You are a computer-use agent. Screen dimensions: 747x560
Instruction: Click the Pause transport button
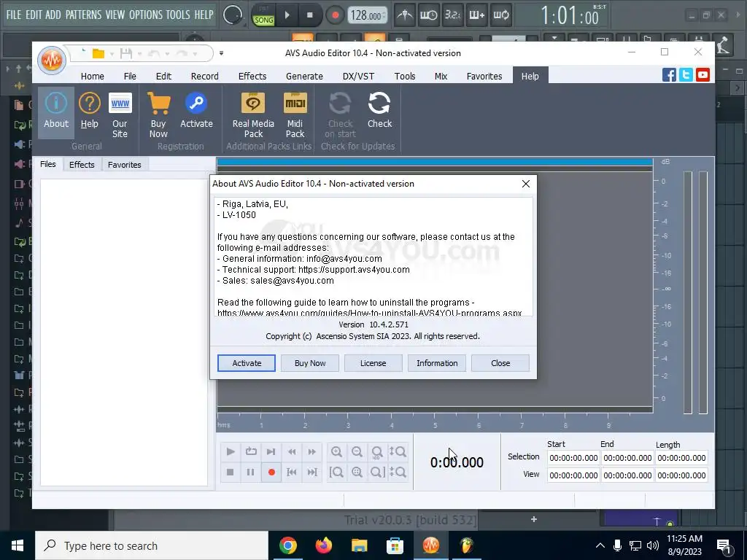(x=251, y=472)
